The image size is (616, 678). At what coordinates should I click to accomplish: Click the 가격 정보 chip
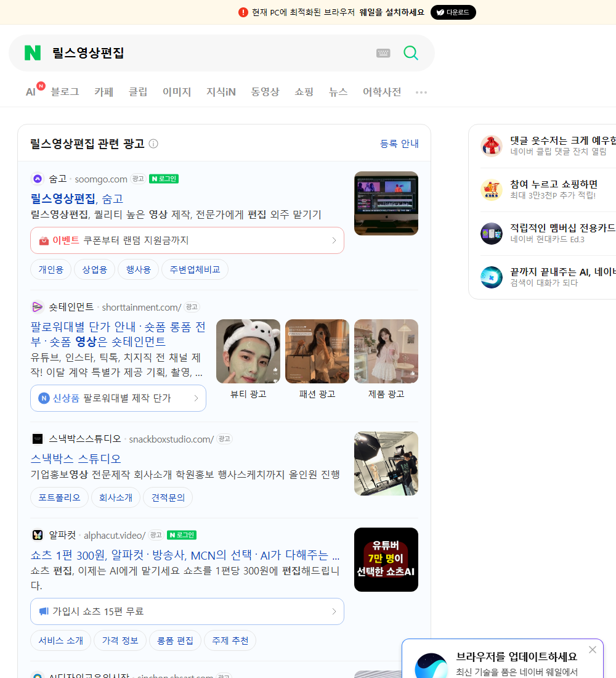pos(120,640)
